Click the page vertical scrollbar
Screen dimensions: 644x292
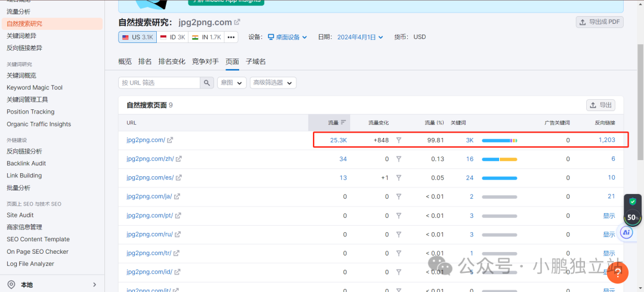coord(640,101)
